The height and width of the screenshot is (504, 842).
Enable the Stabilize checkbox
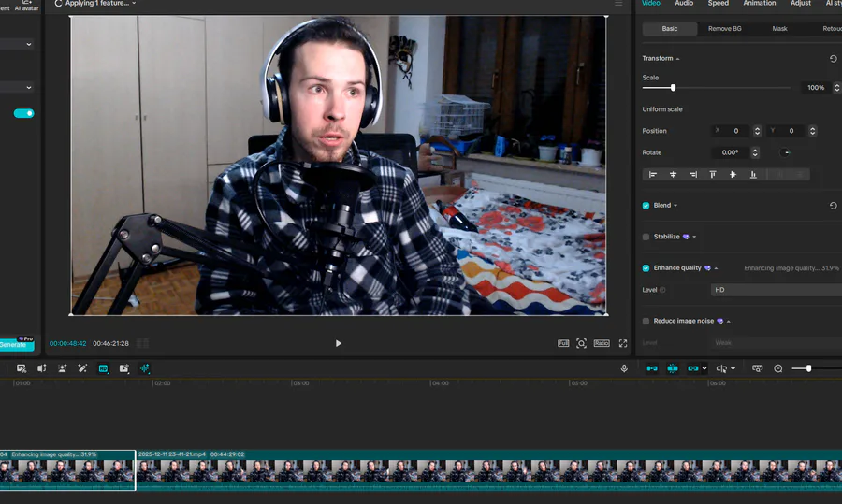(646, 237)
